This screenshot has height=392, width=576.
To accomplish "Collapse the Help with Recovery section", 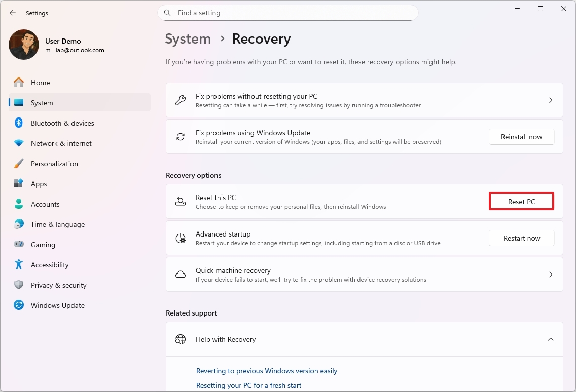I will click(550, 339).
